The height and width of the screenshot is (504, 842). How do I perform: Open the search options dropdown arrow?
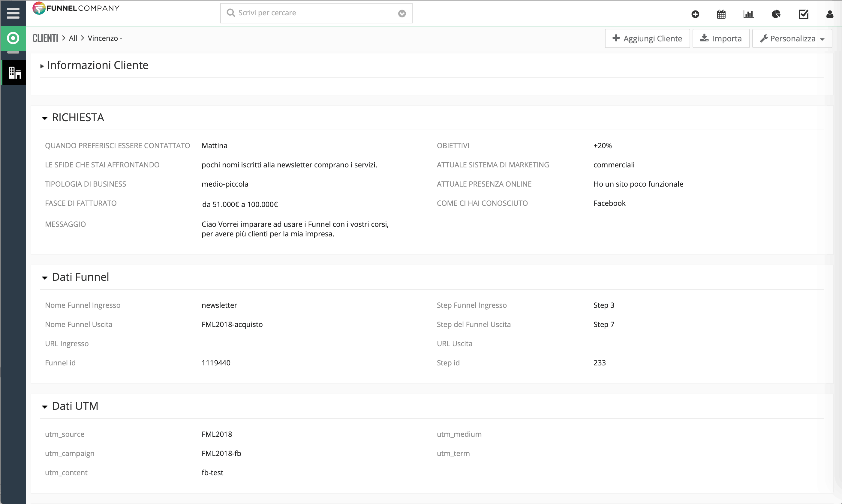pyautogui.click(x=402, y=13)
